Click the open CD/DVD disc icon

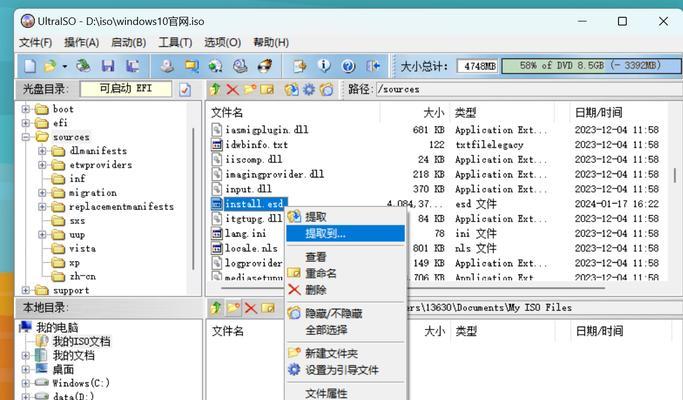pyautogui.click(x=83, y=66)
